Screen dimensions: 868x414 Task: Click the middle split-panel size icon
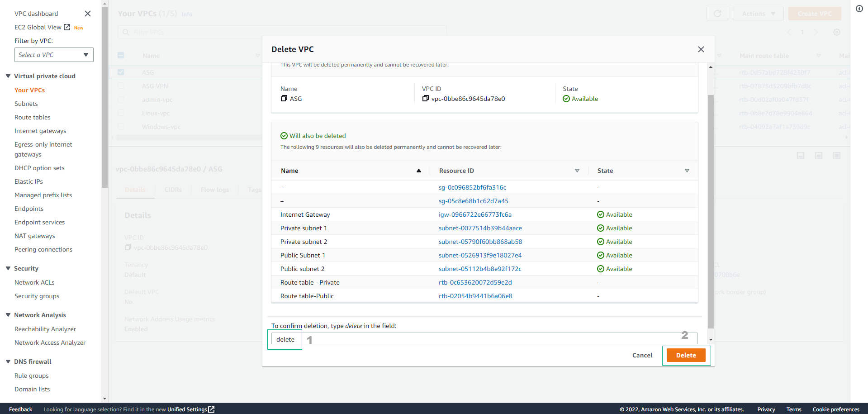coord(819,156)
